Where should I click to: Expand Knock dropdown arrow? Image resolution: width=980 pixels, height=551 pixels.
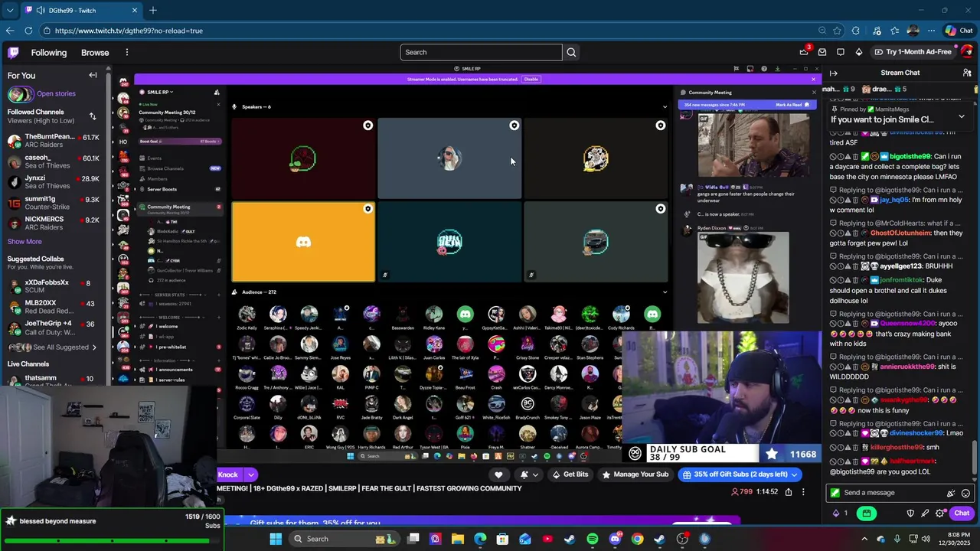(x=250, y=475)
